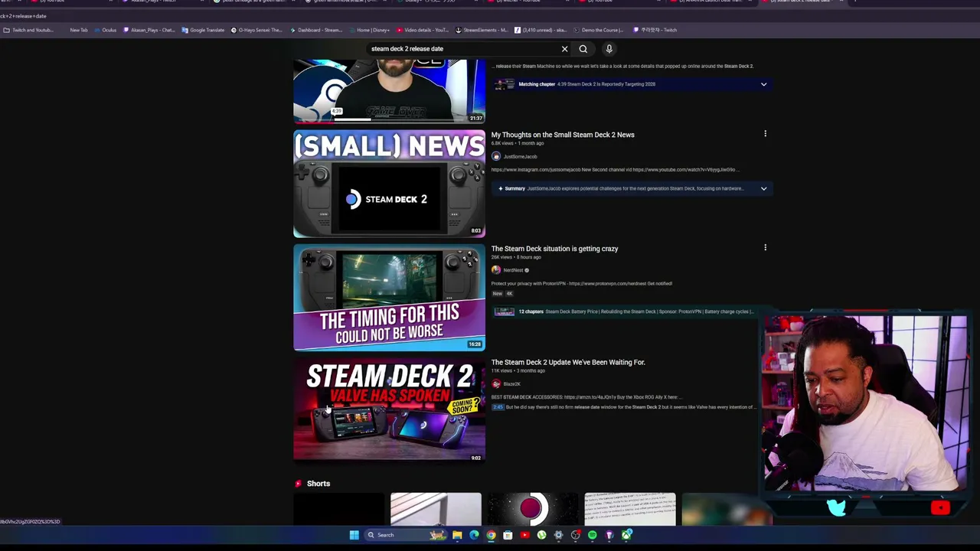Open video title 'My Thoughts on the Small Steam Deck 2 News'

(x=563, y=135)
